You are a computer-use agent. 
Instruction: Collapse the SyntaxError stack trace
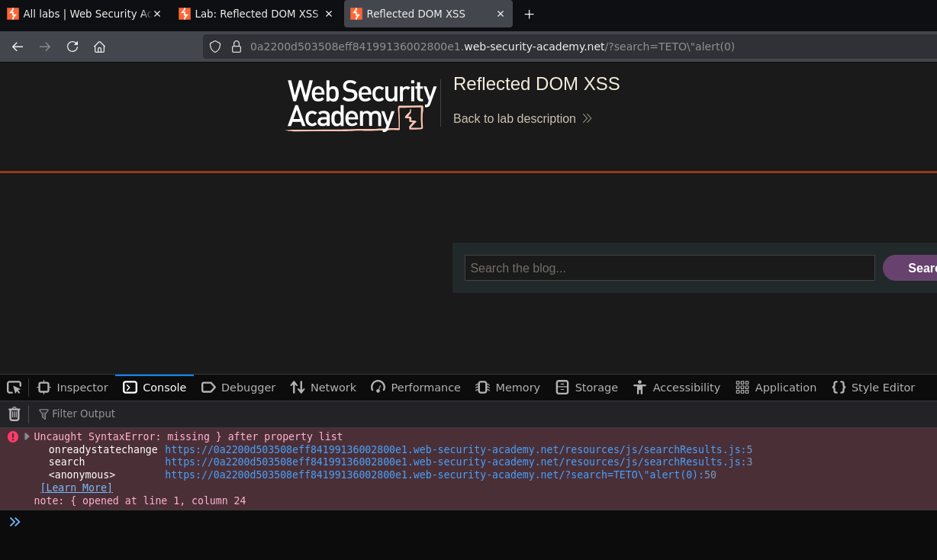tap(27, 436)
